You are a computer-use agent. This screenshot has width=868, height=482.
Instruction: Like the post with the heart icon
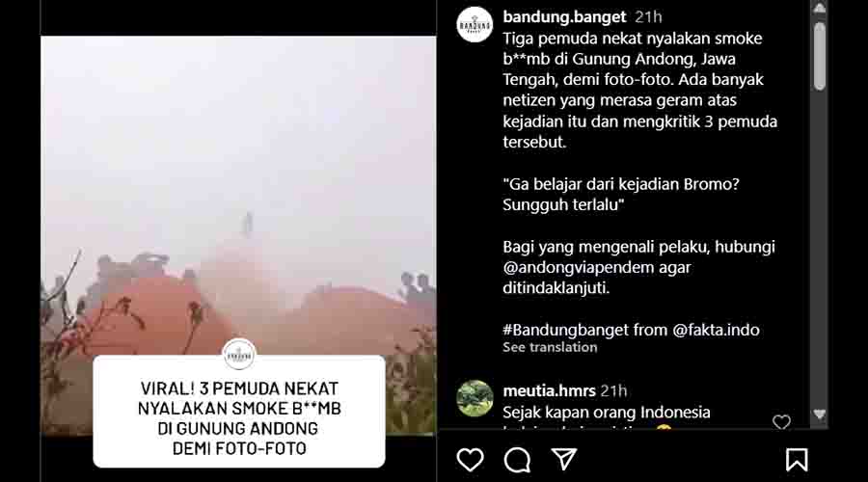(x=470, y=460)
